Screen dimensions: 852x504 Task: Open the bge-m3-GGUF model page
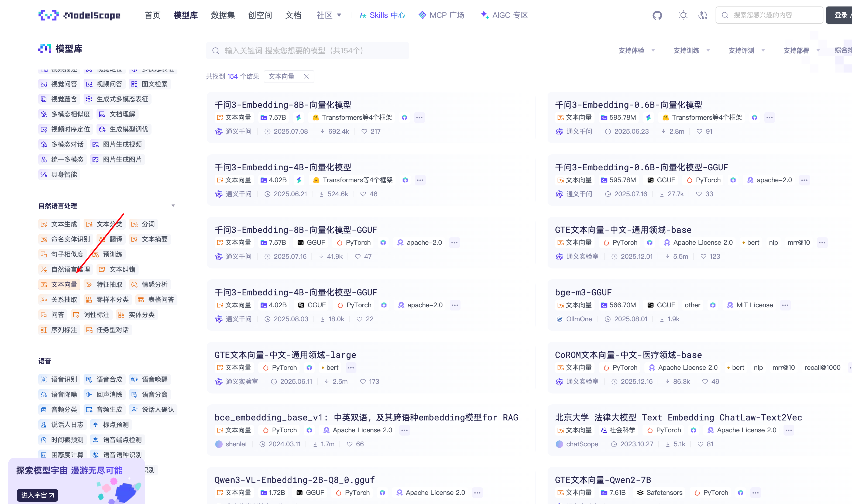click(x=583, y=292)
